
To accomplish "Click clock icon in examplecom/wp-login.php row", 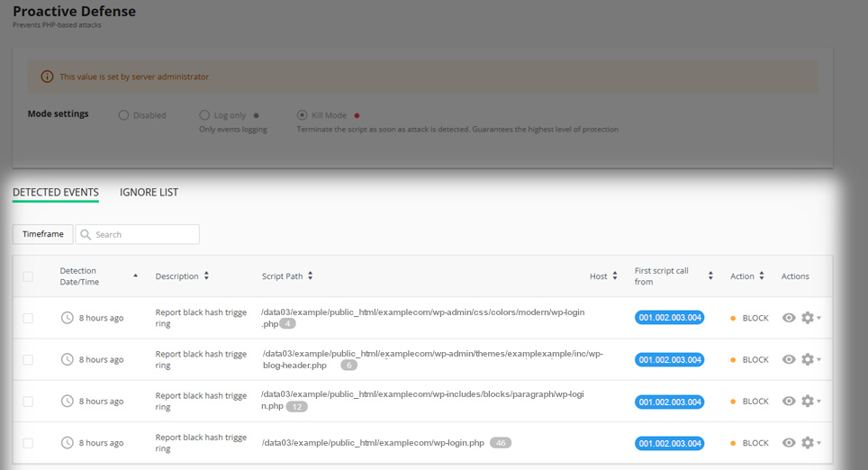I will click(x=67, y=443).
